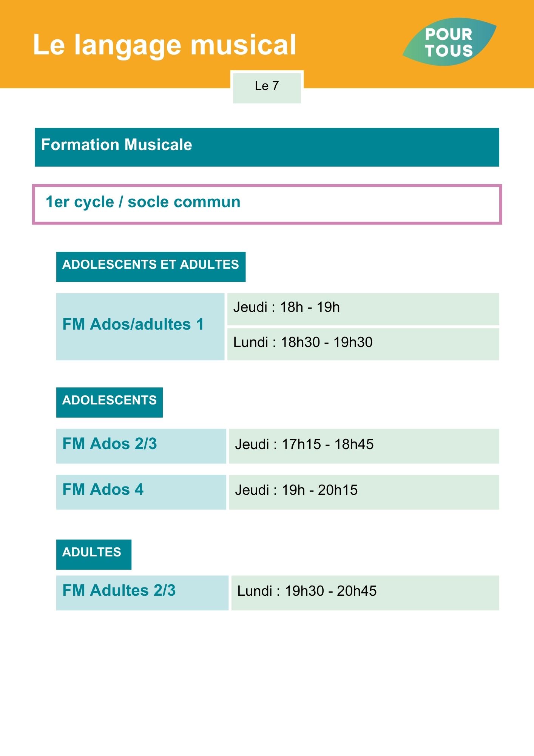This screenshot has width=534, height=756.
Task: Click the 'Lundi : 19h30 - 20h45' slot
Action: pos(365,593)
